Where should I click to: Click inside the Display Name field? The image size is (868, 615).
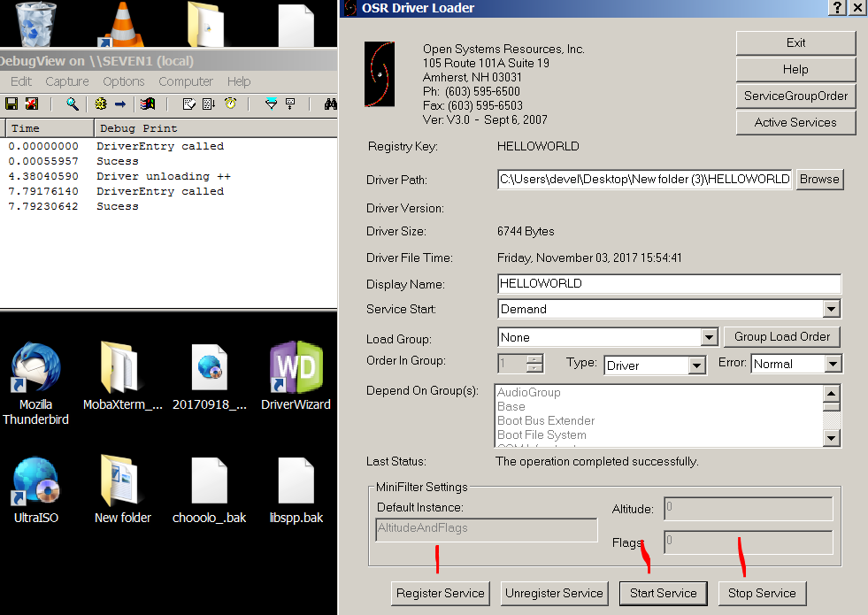(669, 284)
